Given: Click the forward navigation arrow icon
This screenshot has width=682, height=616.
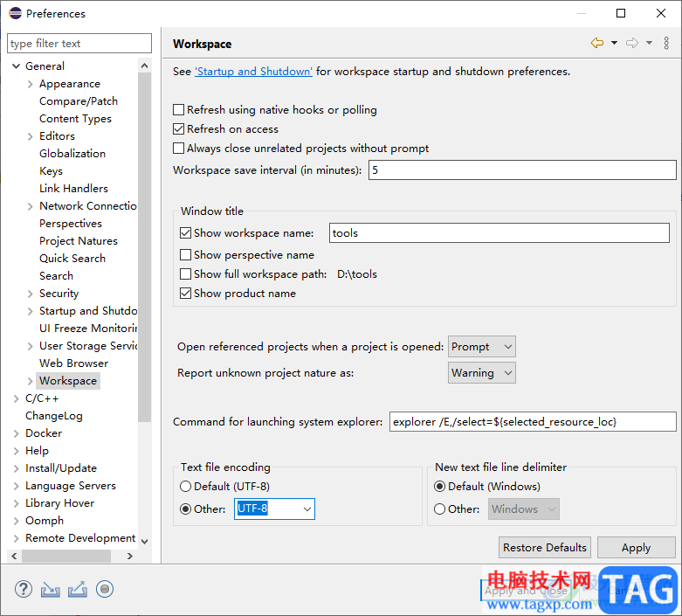Looking at the screenshot, I should tap(632, 43).
